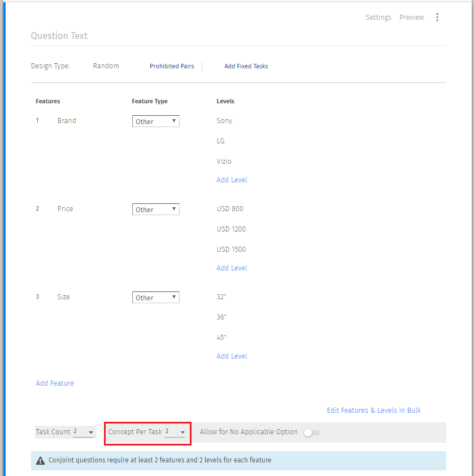Open the Preview option
The height and width of the screenshot is (476, 474).
pyautogui.click(x=411, y=18)
